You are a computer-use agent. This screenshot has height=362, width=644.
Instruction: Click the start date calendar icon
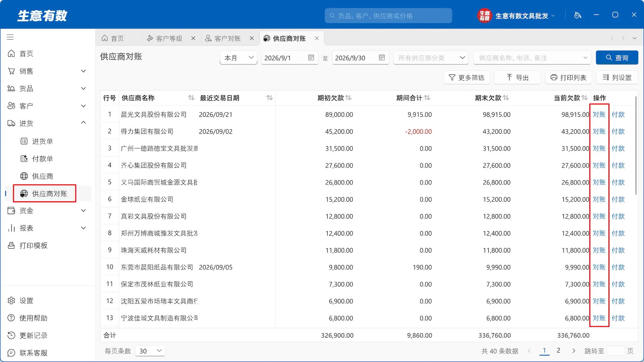(311, 58)
